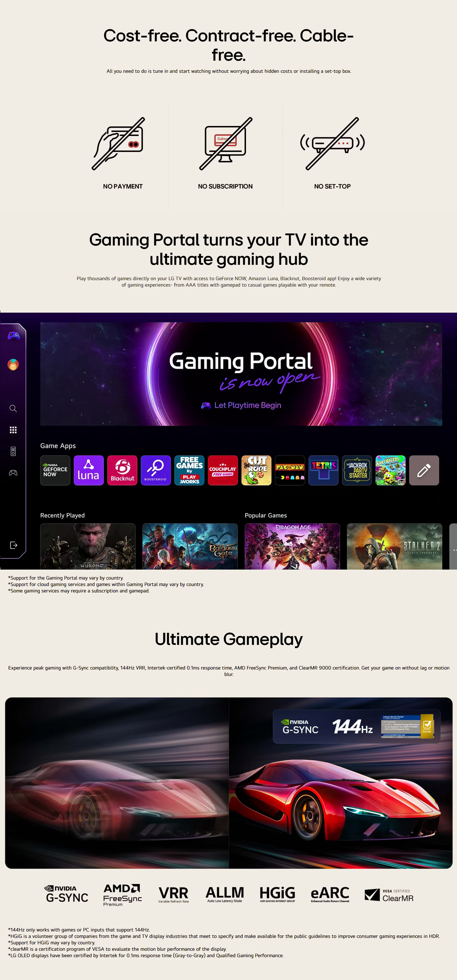457x980 pixels.
Task: Start the Pac-Man game tile
Action: tap(290, 470)
